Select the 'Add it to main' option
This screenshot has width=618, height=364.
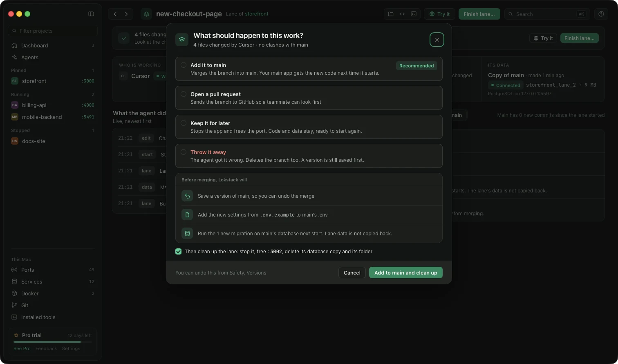click(309, 69)
